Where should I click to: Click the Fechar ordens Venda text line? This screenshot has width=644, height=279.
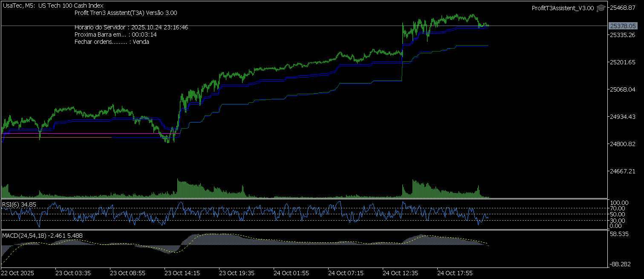[112, 42]
